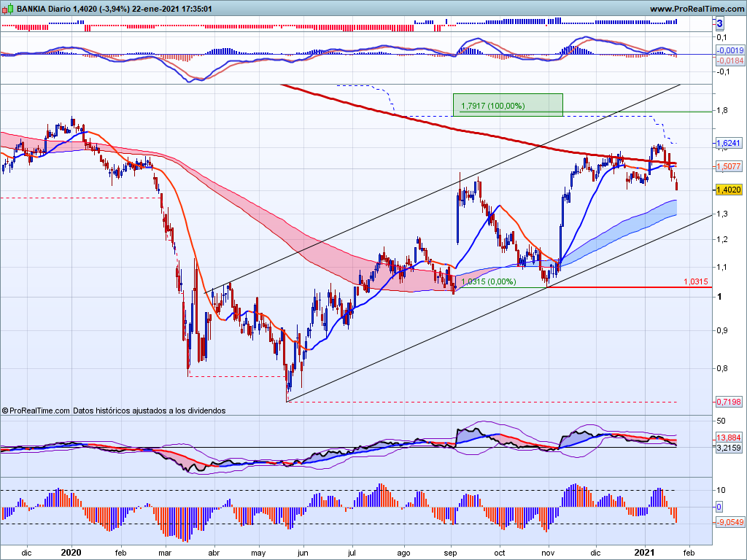Viewport: 747px width, 560px height.
Task: Click the 0,9 price axis label
Action: click(721, 330)
